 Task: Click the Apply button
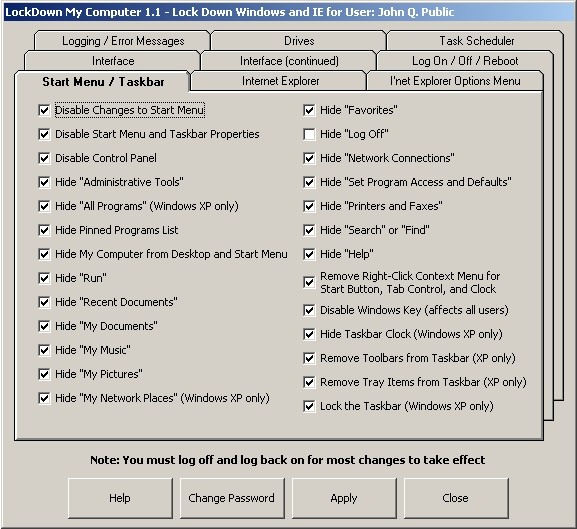point(344,498)
